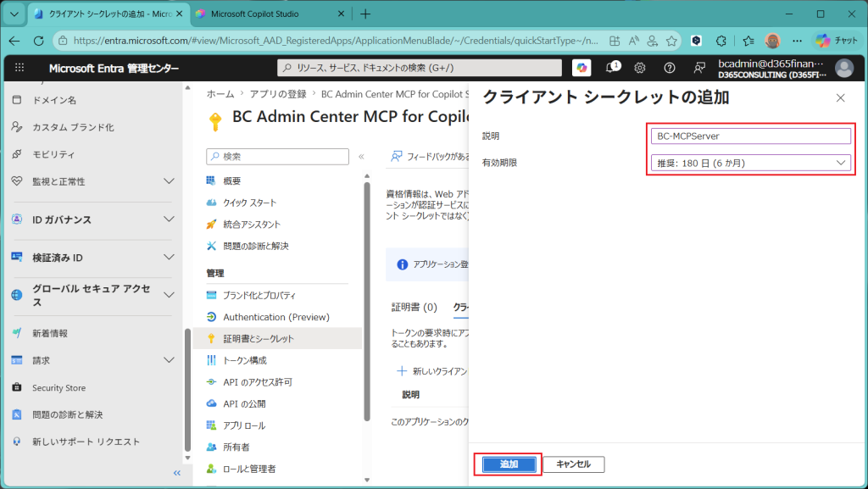Collapse the app menu with the double chevron

click(x=361, y=157)
